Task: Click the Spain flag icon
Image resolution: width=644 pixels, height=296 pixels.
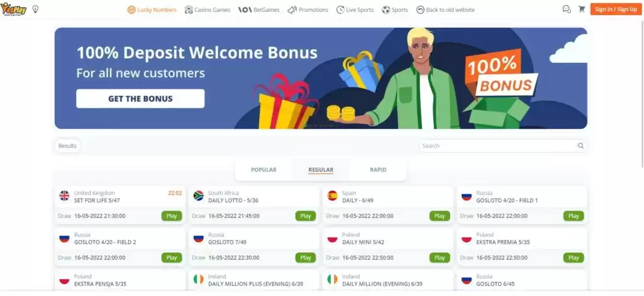Action: point(332,196)
